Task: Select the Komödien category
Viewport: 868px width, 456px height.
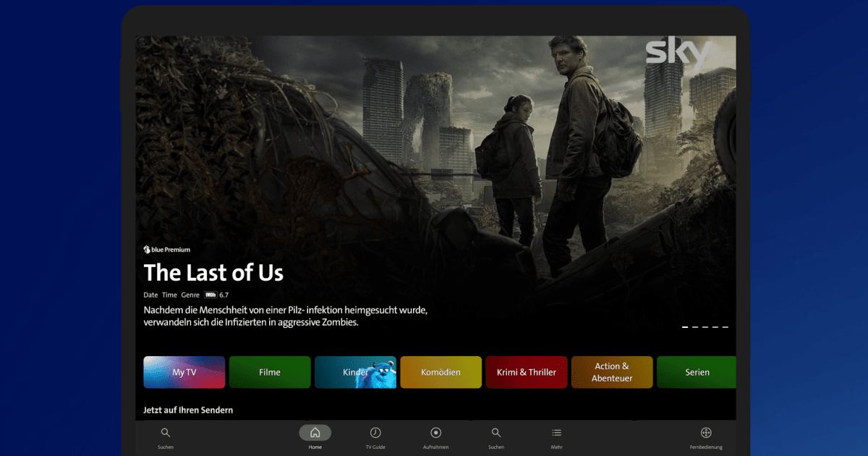Action: coord(441,371)
